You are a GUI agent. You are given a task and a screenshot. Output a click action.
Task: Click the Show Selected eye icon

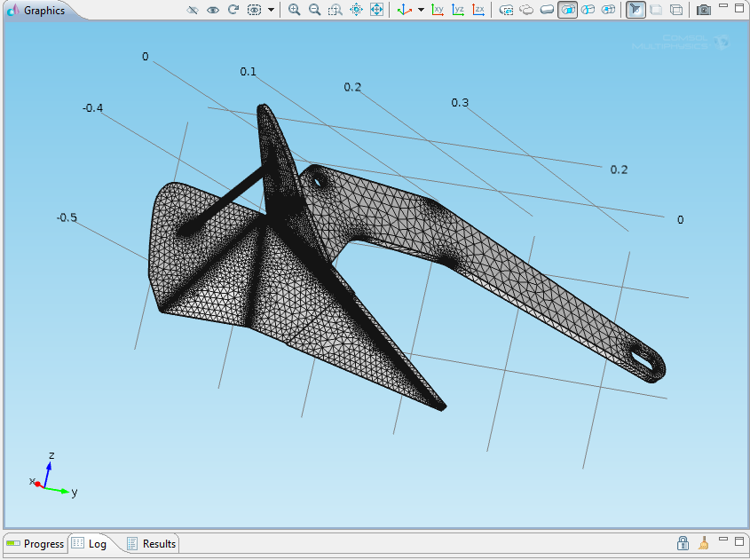point(213,10)
